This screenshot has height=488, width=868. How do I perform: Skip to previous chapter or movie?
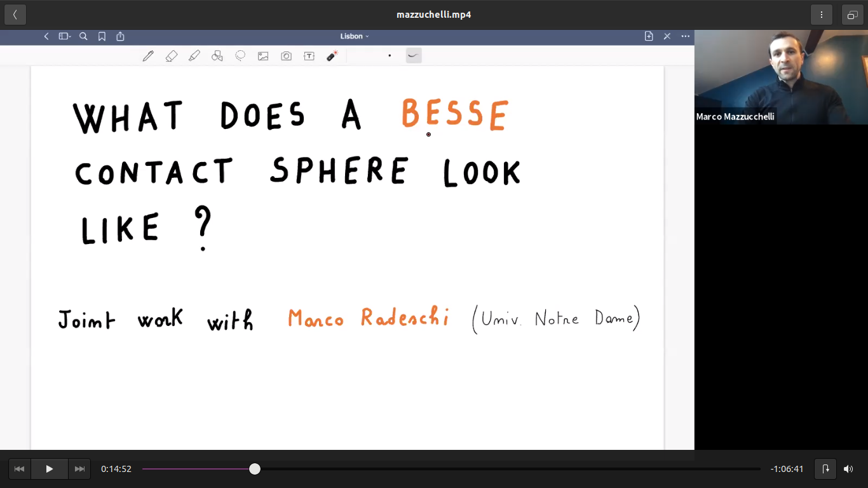[x=20, y=469]
